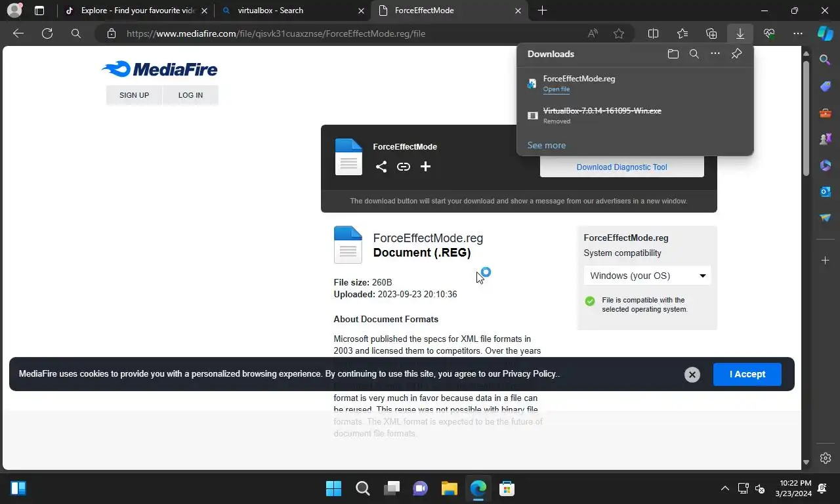The height and width of the screenshot is (504, 840).
Task: Open sidebar search icon
Action: pyautogui.click(x=826, y=60)
